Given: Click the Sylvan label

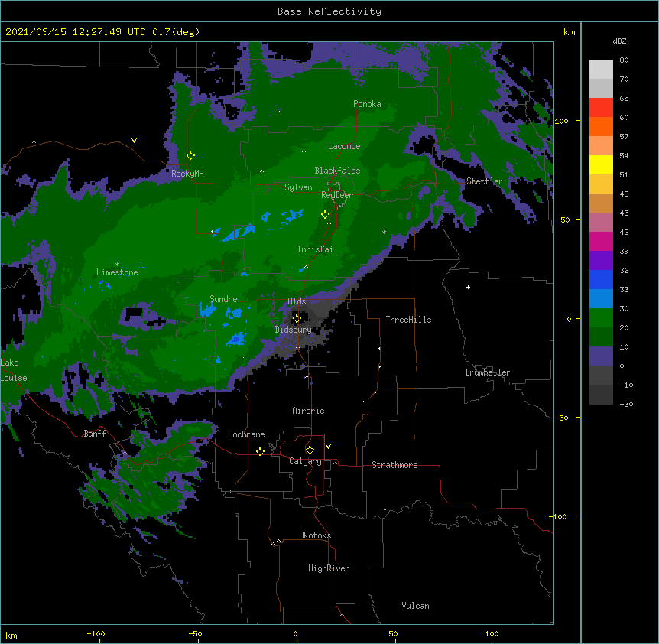Looking at the screenshot, I should click(298, 187).
